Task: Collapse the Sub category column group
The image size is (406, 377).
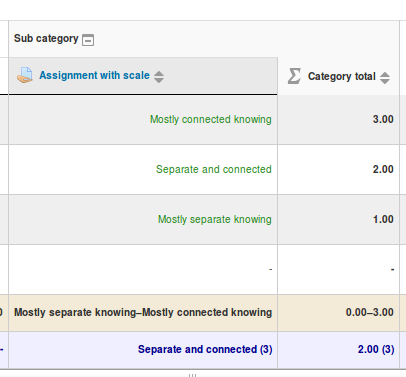Action: click(88, 40)
